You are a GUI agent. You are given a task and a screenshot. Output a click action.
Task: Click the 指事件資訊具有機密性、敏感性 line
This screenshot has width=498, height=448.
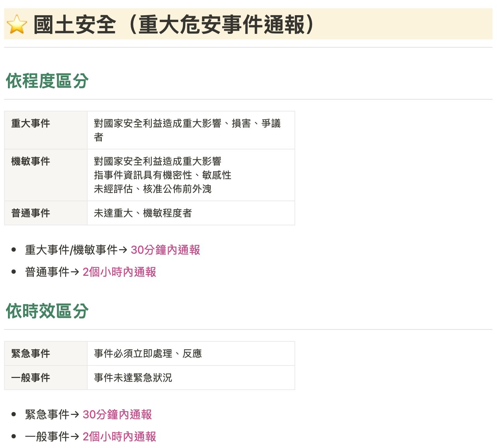(162, 175)
